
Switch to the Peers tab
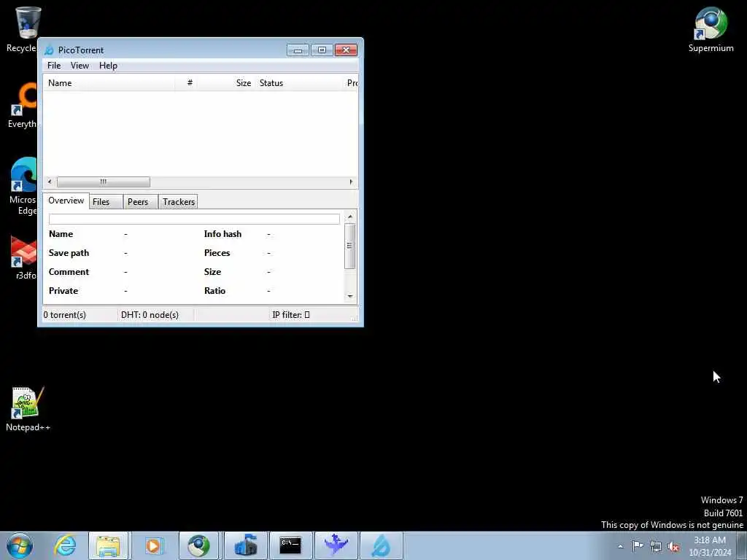pos(140,202)
